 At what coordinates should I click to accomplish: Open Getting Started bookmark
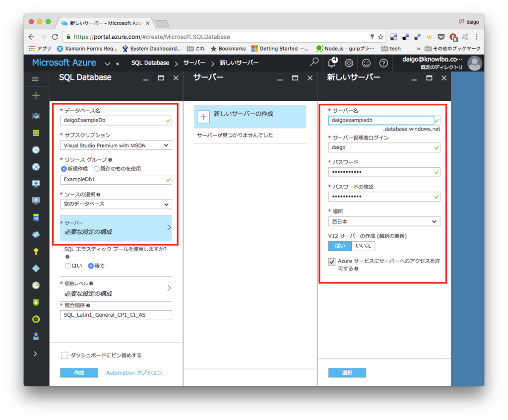pos(280,49)
